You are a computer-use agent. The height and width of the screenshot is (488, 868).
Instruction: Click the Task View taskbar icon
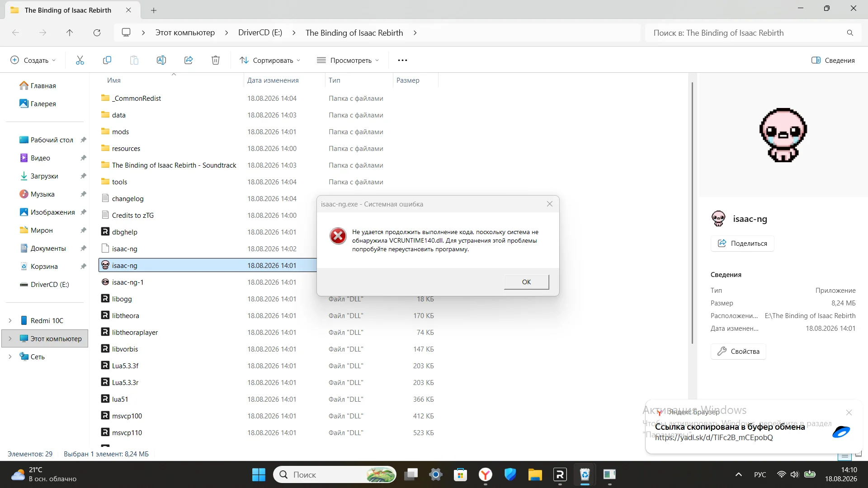coord(411,474)
